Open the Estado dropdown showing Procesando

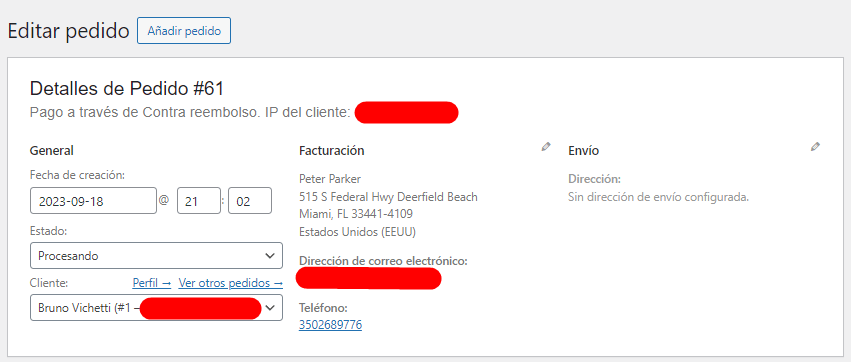(156, 255)
